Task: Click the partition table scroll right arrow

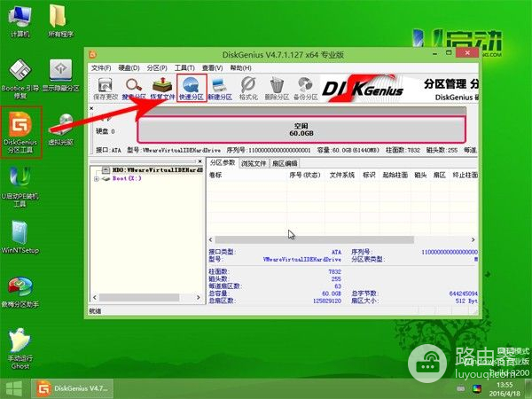Action: pos(473,239)
